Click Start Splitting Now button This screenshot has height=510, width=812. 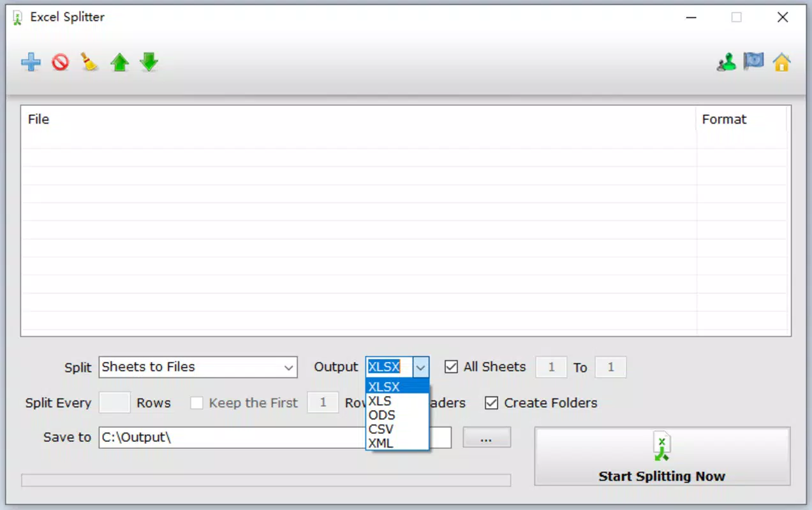click(662, 456)
